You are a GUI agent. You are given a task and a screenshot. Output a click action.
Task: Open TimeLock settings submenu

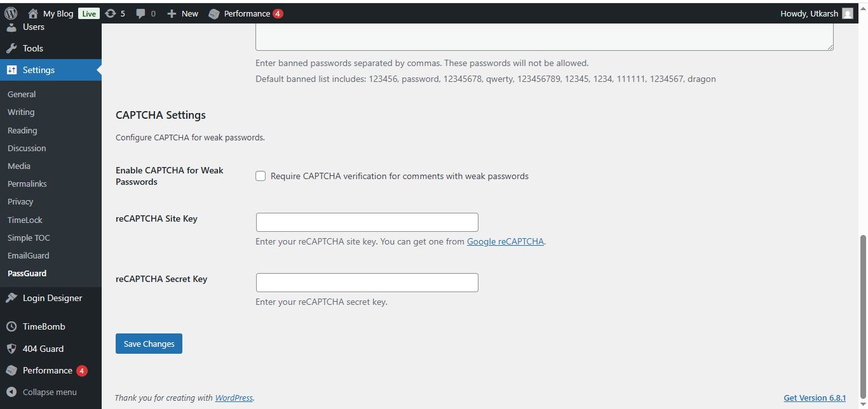pyautogui.click(x=25, y=220)
